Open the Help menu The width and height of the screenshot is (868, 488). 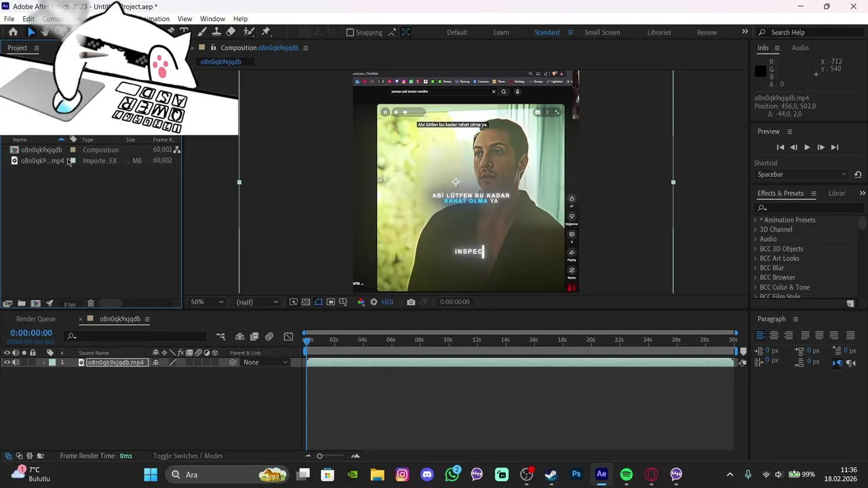click(240, 19)
